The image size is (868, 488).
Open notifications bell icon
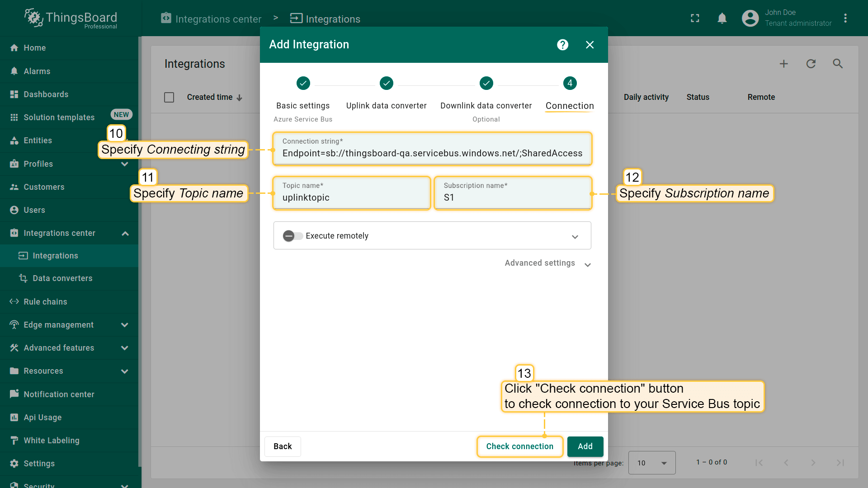722,18
